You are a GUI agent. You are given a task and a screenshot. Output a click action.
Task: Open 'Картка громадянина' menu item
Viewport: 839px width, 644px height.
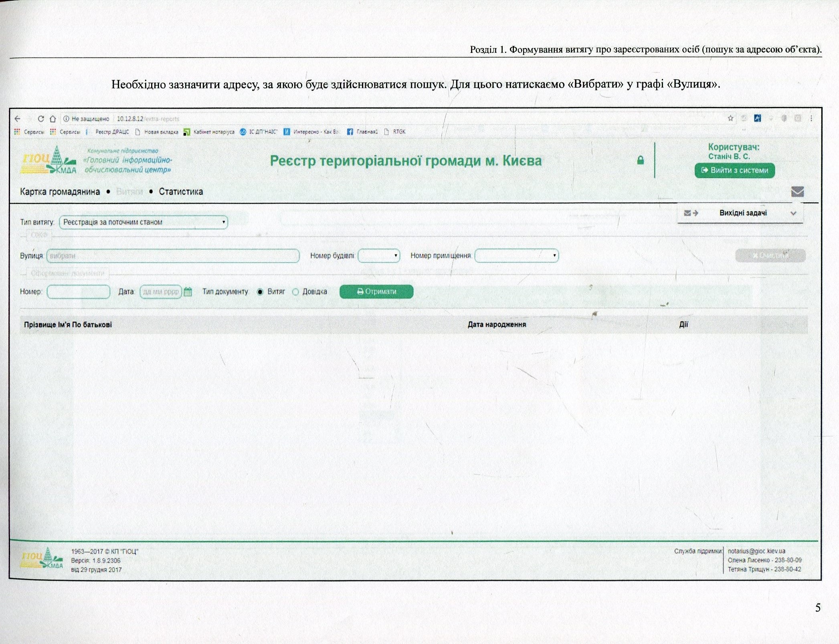pyautogui.click(x=60, y=192)
